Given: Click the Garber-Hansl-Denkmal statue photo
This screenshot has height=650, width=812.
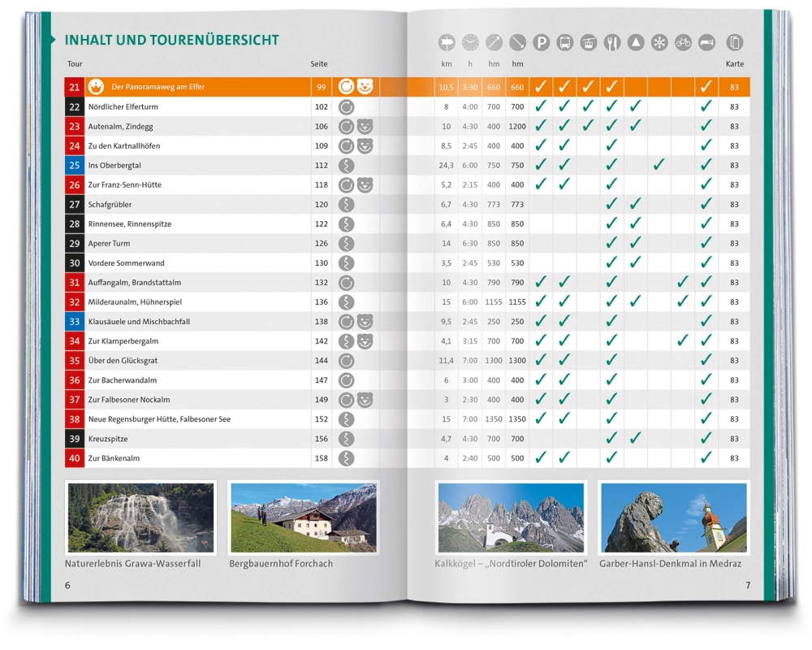Looking at the screenshot, I should (673, 518).
